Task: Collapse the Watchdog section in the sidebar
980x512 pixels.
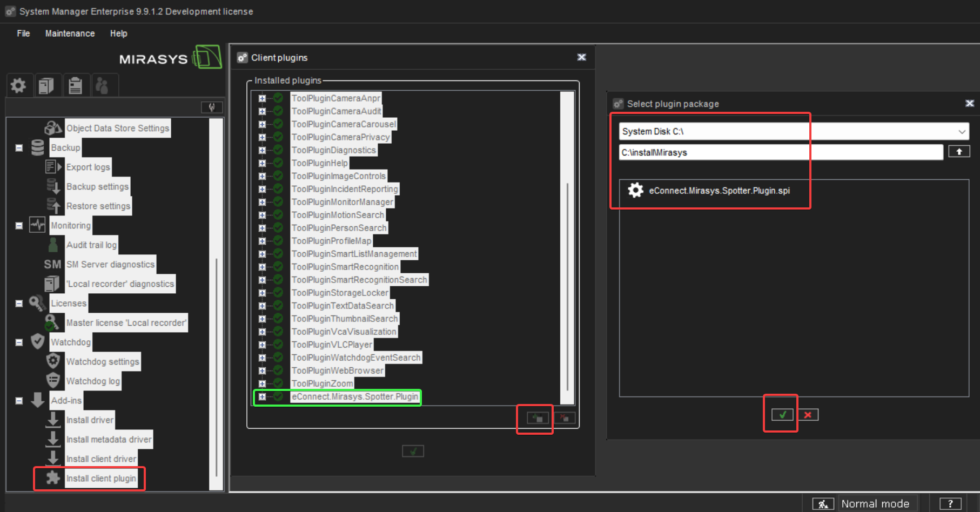Action: tap(19, 342)
